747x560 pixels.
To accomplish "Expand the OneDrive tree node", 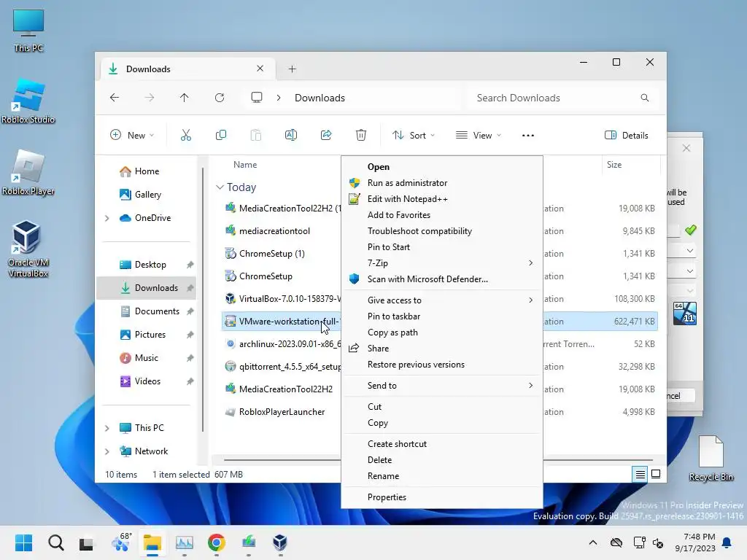I will tap(107, 218).
